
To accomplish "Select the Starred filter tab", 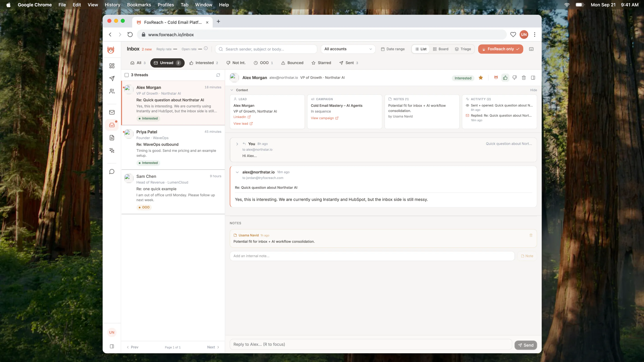I will coord(321,63).
